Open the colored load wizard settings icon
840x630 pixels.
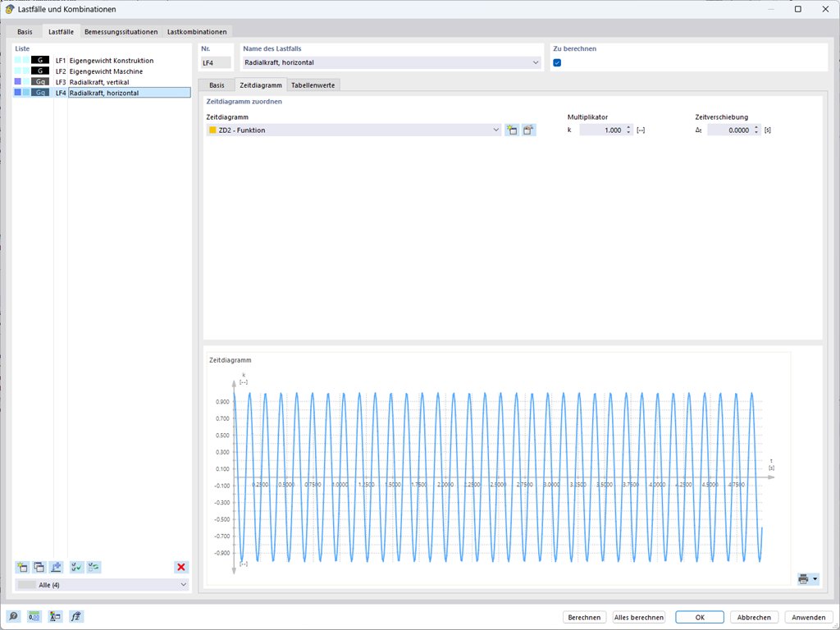pyautogui.click(x=55, y=617)
